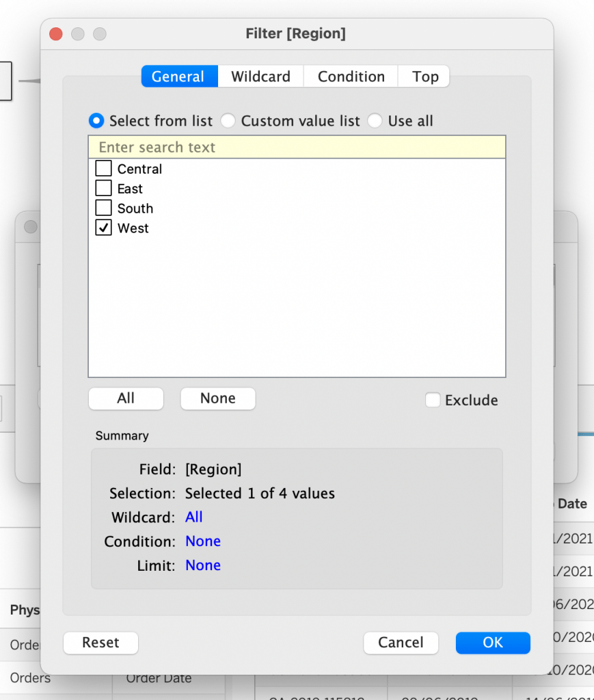Tick the South region checkbox
The width and height of the screenshot is (594, 700).
pos(104,208)
